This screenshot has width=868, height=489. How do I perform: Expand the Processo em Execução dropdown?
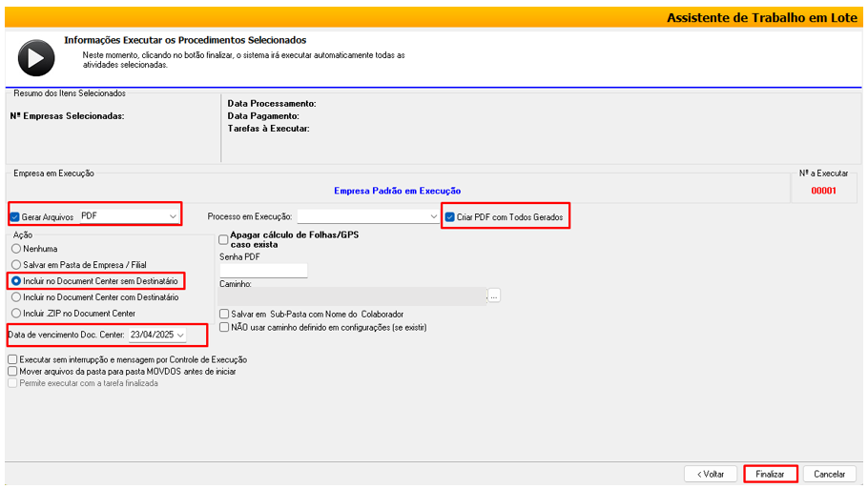pos(432,217)
